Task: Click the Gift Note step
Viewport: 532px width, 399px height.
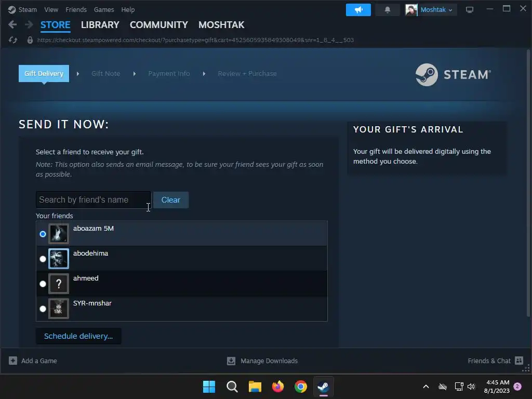Action: coord(105,74)
